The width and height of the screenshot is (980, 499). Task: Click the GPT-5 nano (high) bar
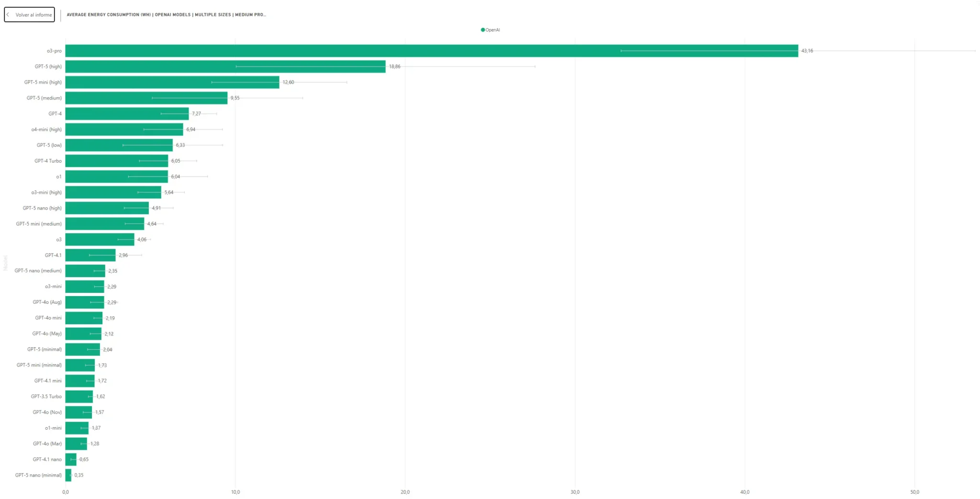coord(107,208)
